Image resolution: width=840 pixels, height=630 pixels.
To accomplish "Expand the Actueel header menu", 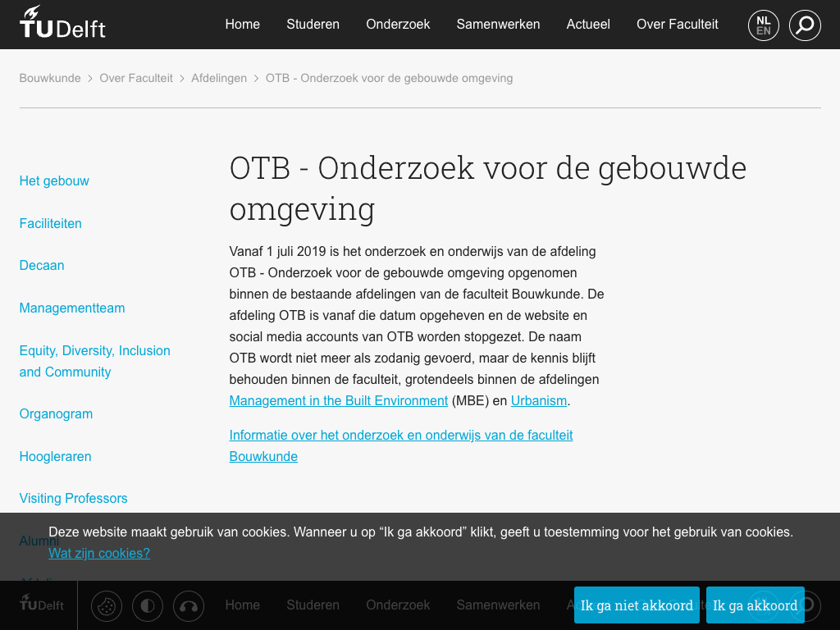I will (x=588, y=25).
